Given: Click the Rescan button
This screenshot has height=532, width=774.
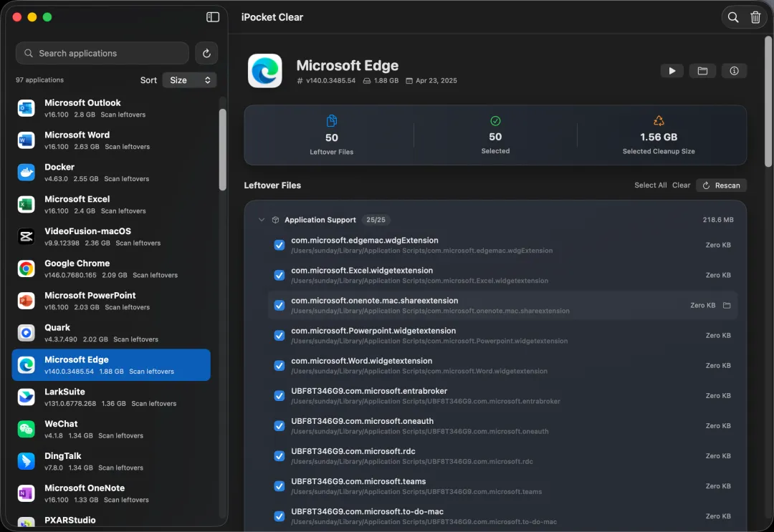Looking at the screenshot, I should tap(721, 185).
